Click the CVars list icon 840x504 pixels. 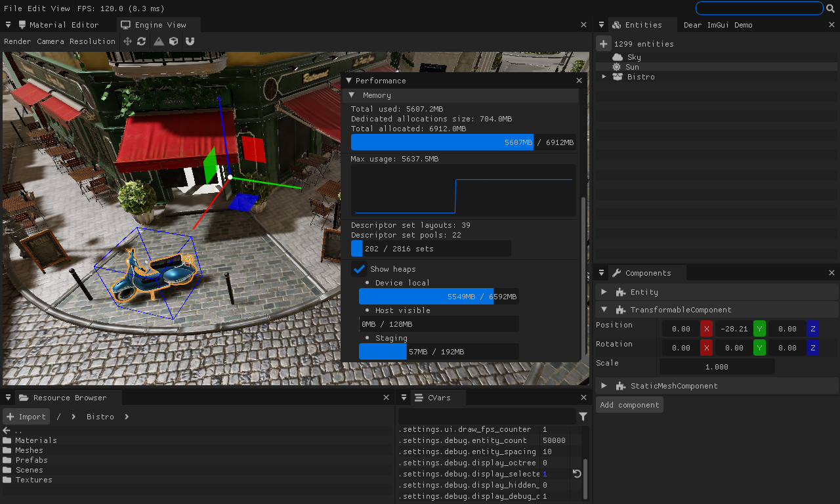[419, 398]
